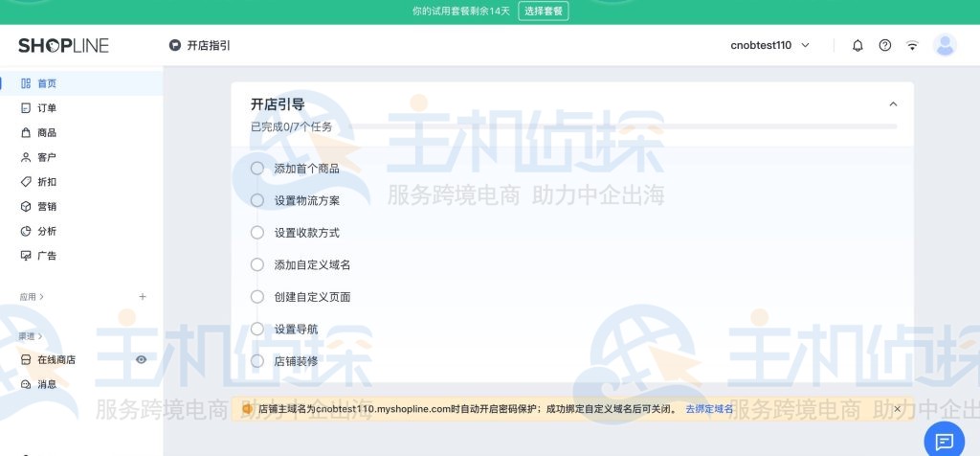The image size is (980, 456).
Task: Open the user avatar profile
Action: 945,45
